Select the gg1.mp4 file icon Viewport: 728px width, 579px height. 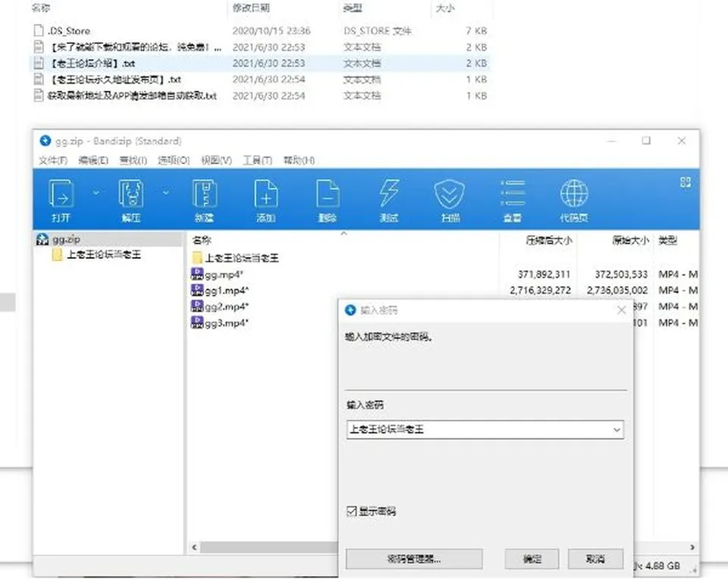click(x=197, y=290)
